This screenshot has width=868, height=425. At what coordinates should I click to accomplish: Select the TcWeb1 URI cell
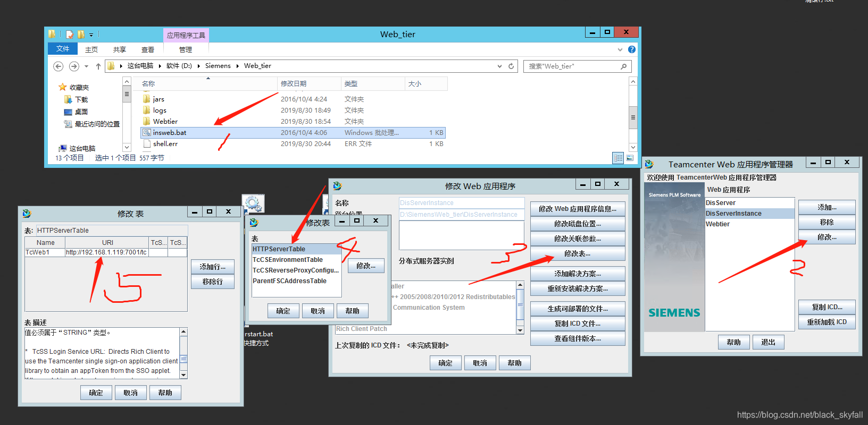coord(106,252)
